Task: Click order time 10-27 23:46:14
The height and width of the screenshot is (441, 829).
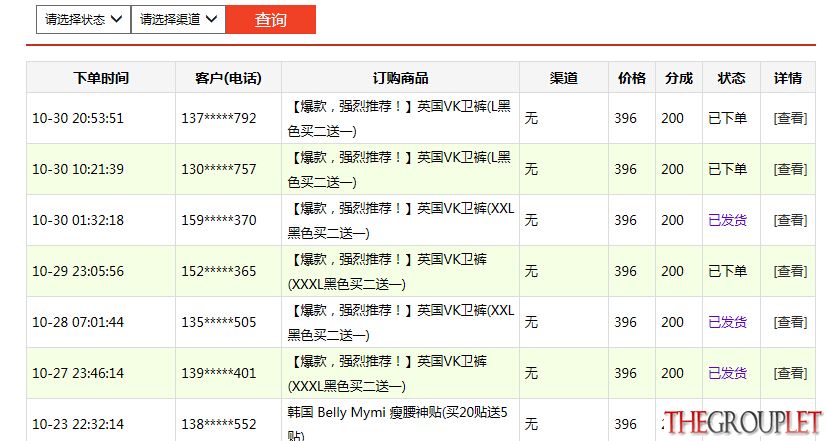Action: (x=78, y=373)
